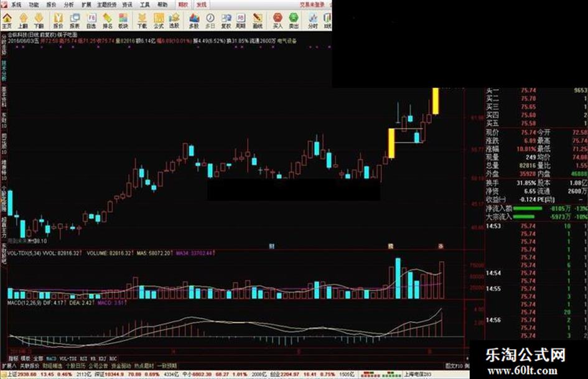588x379 pixels.
Task: Switch indicator to RSI
Action: pos(83,358)
